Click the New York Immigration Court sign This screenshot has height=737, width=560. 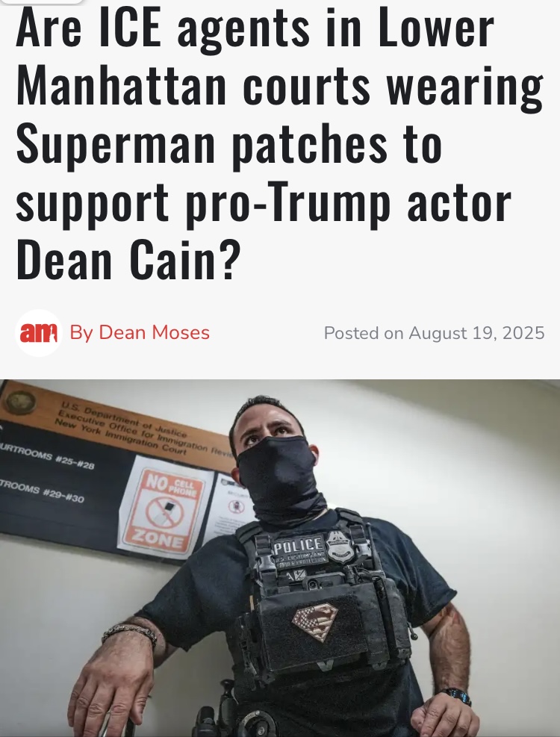[119, 426]
